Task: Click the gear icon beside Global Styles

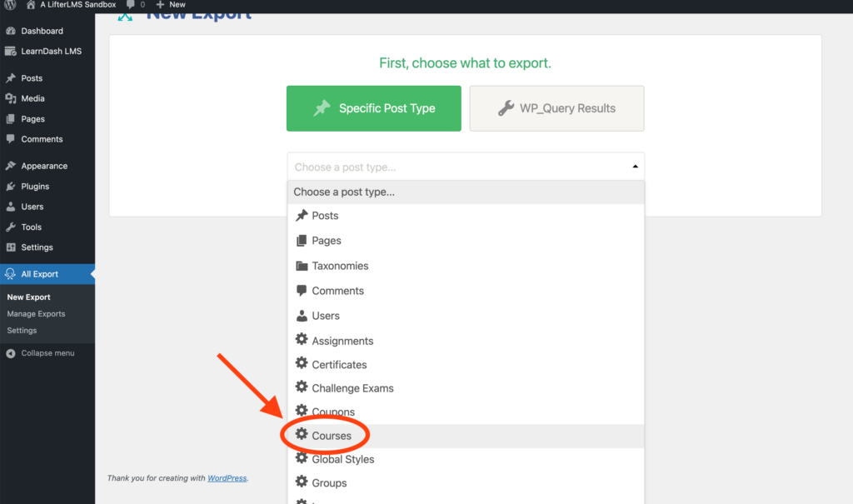Action: 302,457
